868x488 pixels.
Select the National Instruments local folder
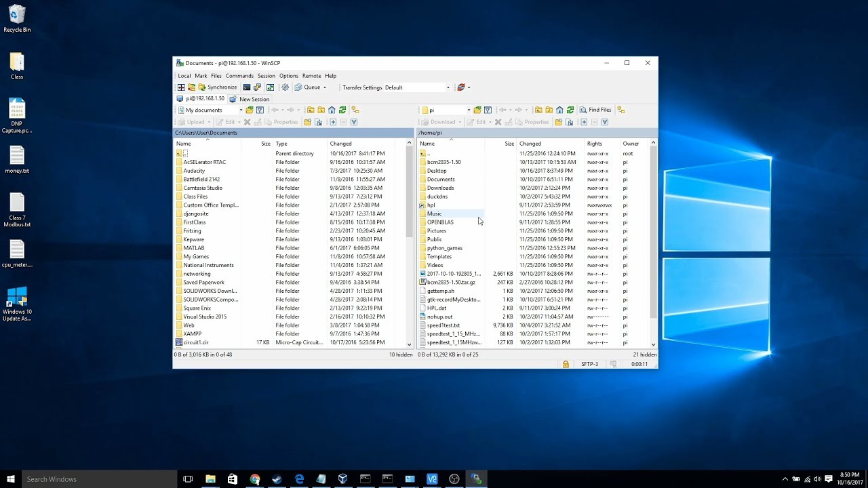click(208, 265)
